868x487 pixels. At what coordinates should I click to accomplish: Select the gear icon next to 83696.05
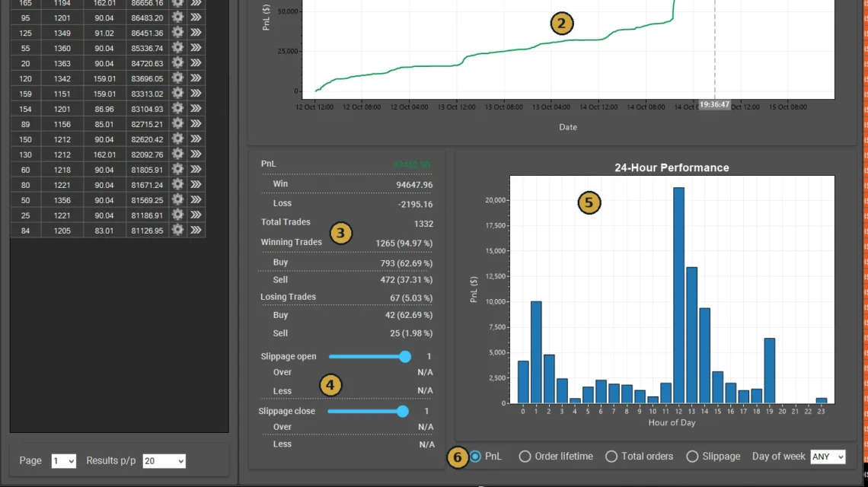177,78
